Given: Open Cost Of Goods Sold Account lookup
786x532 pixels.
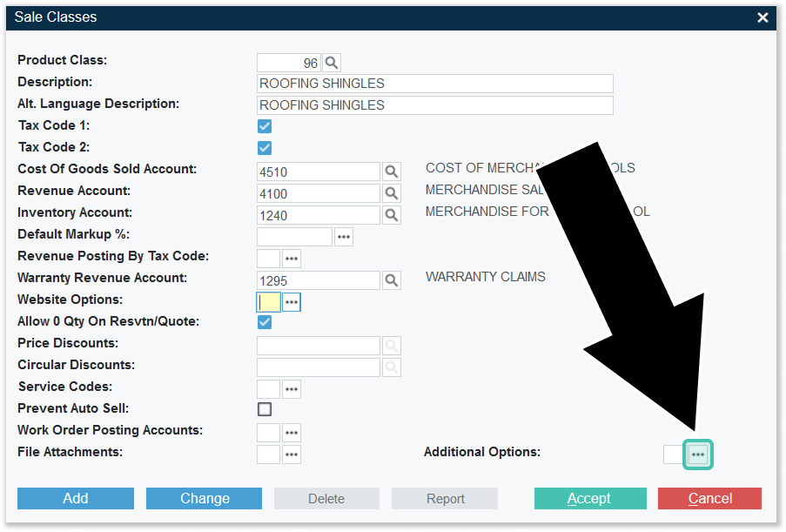Looking at the screenshot, I should pyautogui.click(x=392, y=172).
